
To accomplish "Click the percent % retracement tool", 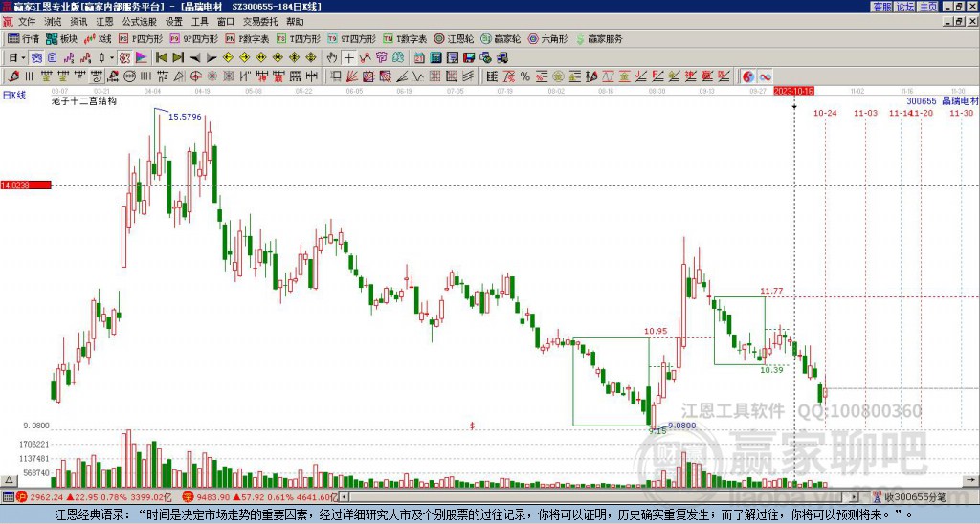I will coord(525,76).
